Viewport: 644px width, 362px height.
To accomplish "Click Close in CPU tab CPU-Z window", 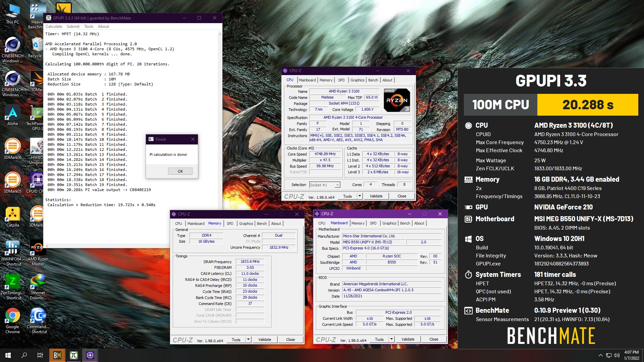I will [402, 196].
